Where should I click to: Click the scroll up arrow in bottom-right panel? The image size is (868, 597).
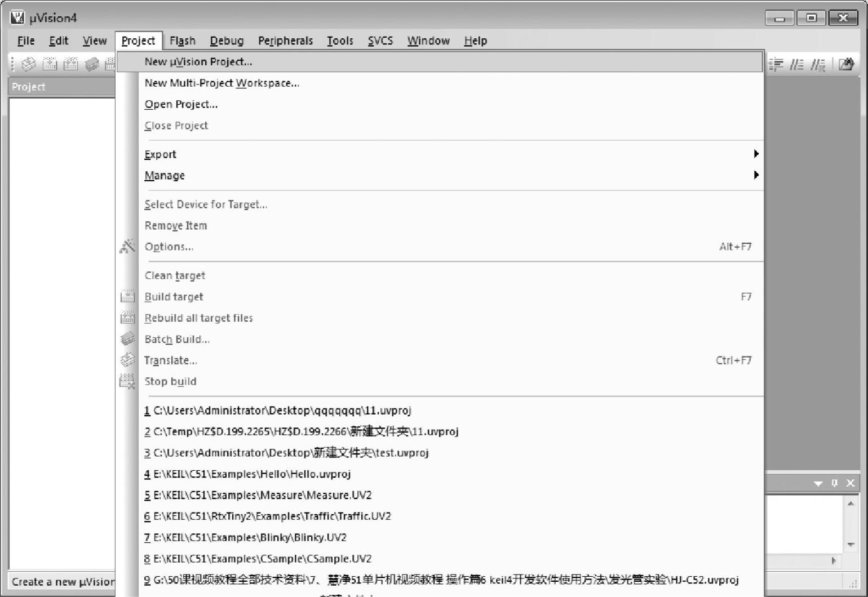[x=851, y=503]
